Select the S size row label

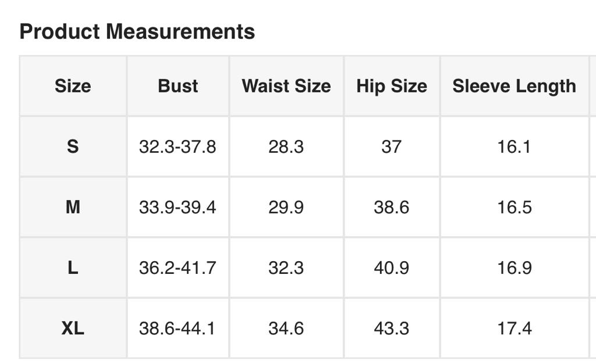coord(73,147)
